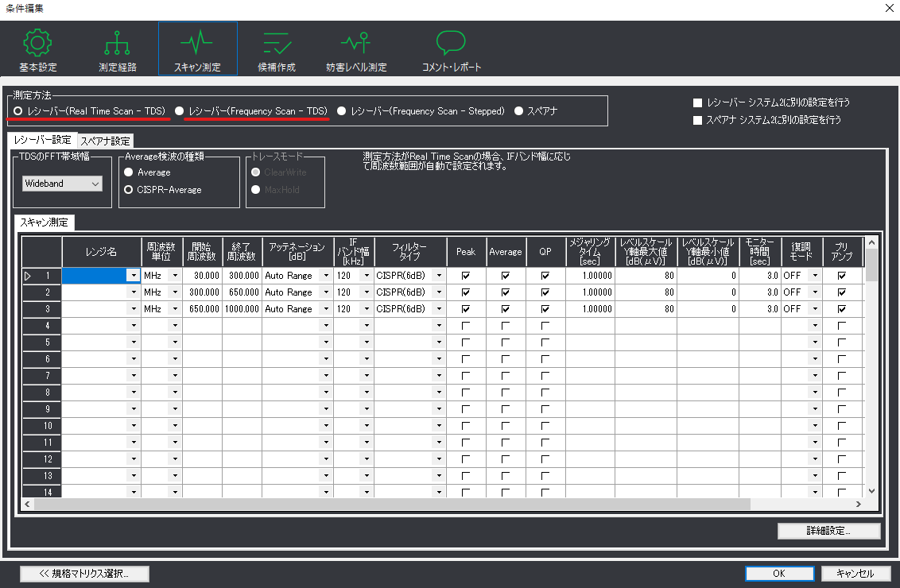
Task: Choose the CISPR-Average detection radio button
Action: pos(129,189)
